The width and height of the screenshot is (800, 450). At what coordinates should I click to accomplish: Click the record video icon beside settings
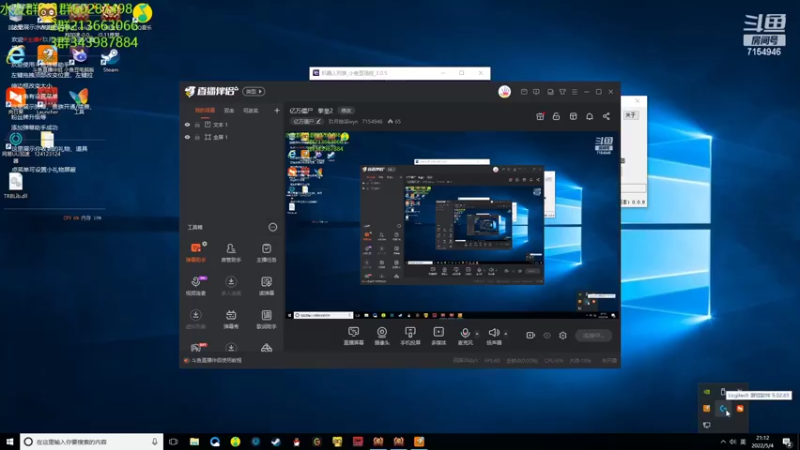(531, 335)
